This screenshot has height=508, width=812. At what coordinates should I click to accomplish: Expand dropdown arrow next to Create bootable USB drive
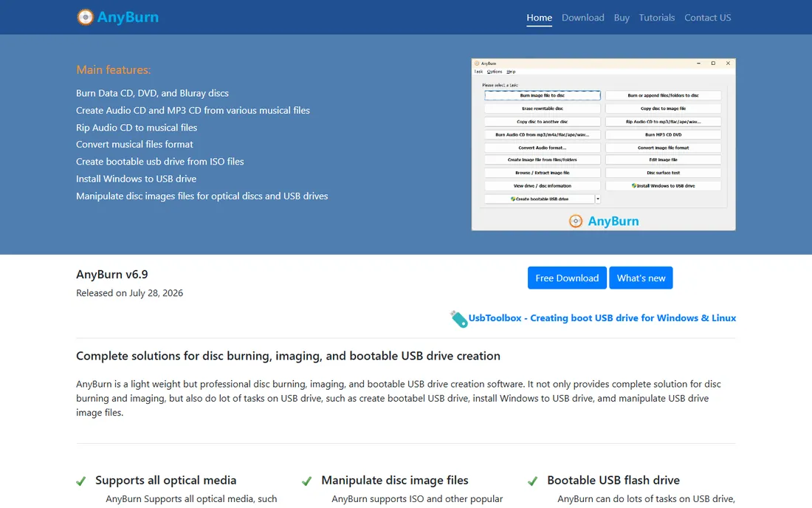coord(598,199)
